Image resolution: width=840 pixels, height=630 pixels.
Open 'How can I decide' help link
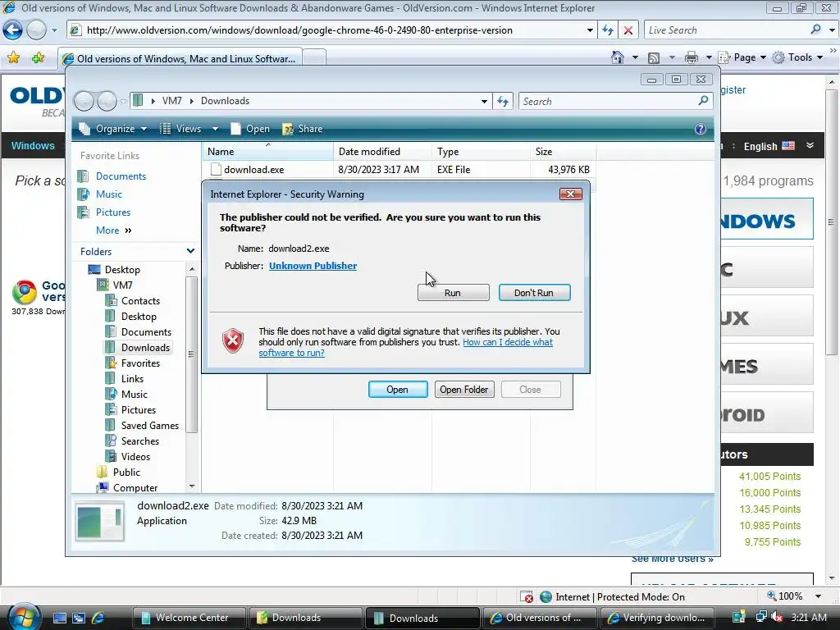405,347
